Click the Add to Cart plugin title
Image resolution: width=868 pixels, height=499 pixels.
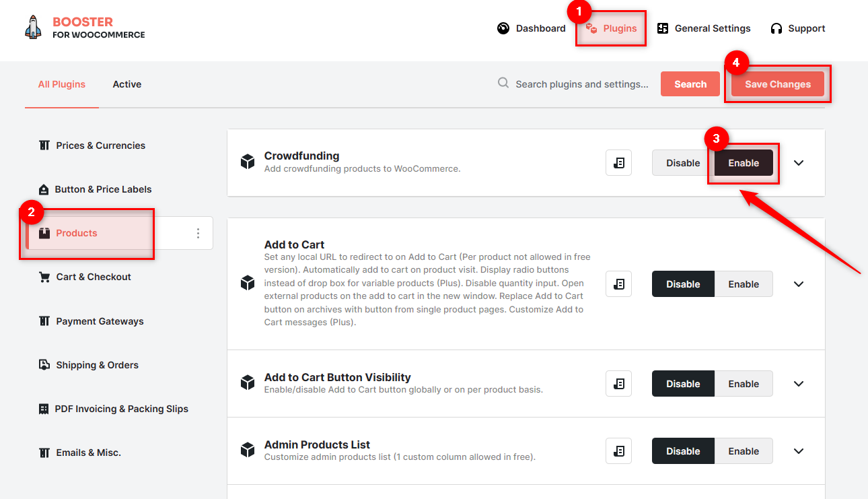click(x=295, y=244)
